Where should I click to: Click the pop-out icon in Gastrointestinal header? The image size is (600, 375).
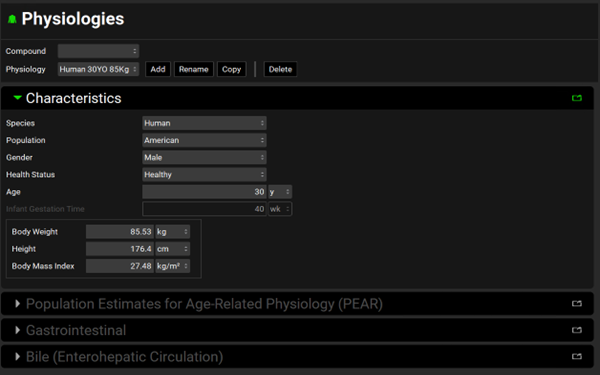pyautogui.click(x=577, y=330)
